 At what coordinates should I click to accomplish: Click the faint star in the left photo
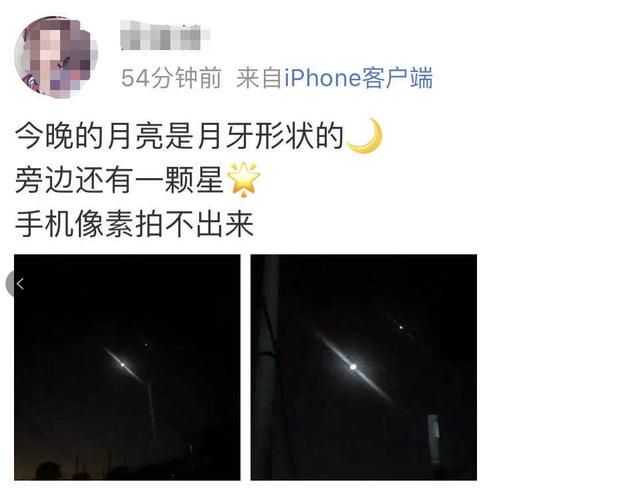click(146, 345)
